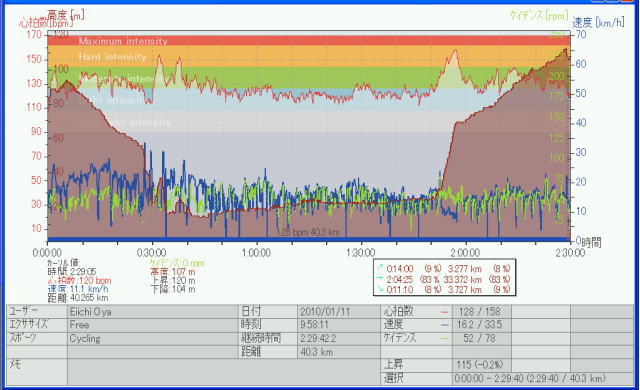This screenshot has height=390, width=640.
Task: Click the uphill row '0:14:00' in slope box
Action: (x=444, y=269)
